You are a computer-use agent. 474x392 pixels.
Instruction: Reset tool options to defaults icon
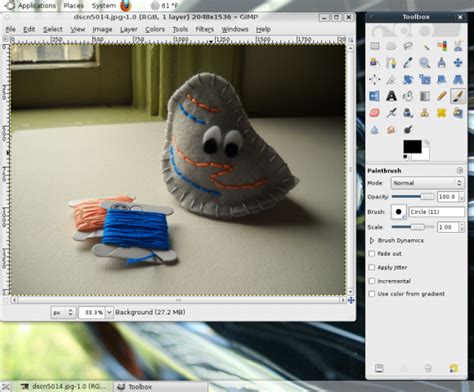453,368
